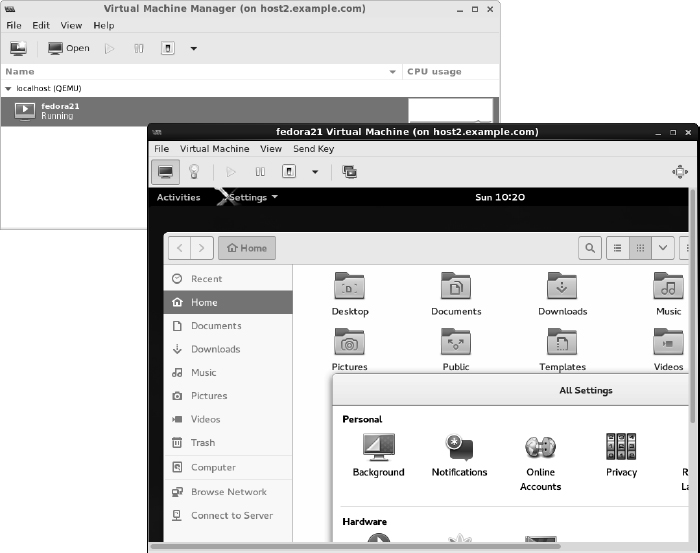Toggle fullscreen mode for VM console
Screen dimensions: 700x553
(x=680, y=172)
